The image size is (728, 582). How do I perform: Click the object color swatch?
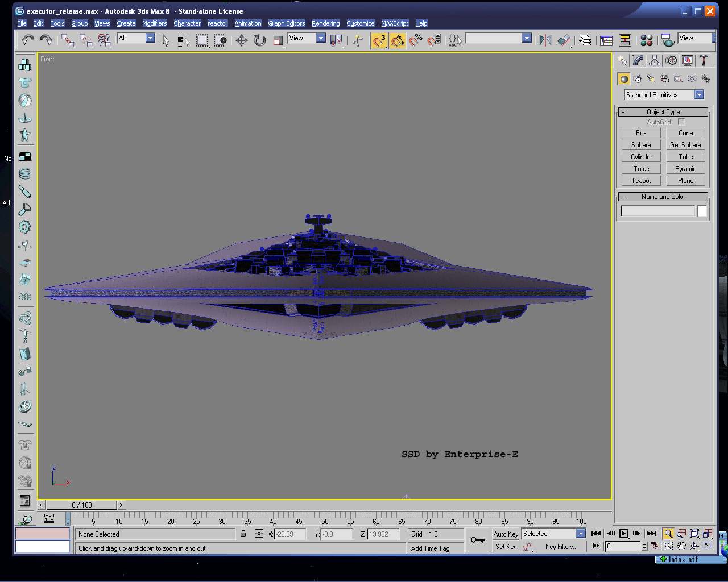click(702, 211)
